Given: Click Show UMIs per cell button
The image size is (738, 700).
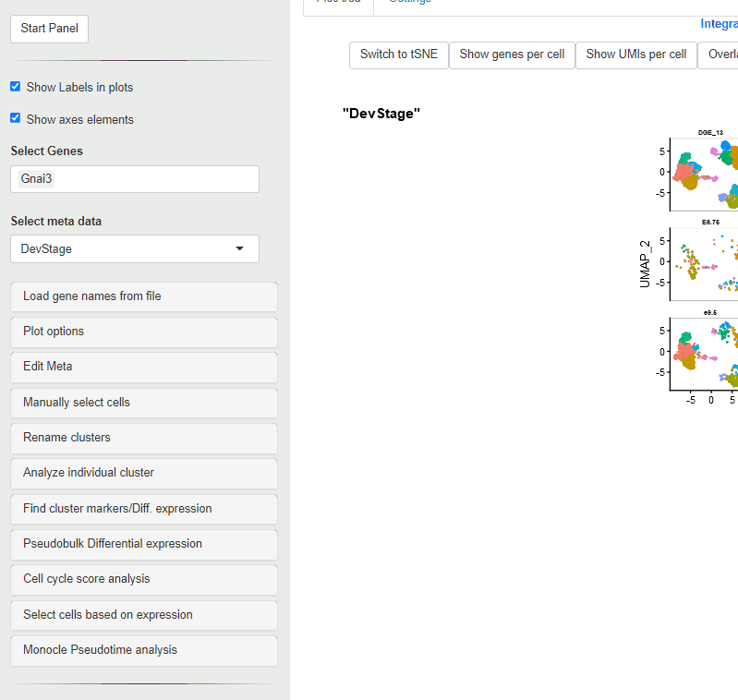Looking at the screenshot, I should pyautogui.click(x=635, y=54).
